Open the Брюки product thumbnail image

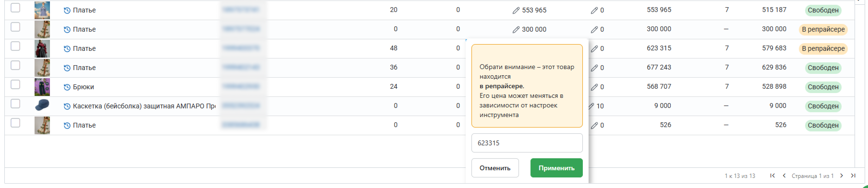pyautogui.click(x=42, y=87)
